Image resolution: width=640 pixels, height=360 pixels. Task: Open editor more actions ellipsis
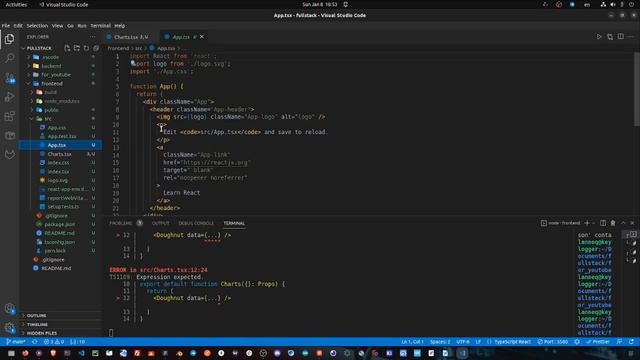[x=631, y=37]
